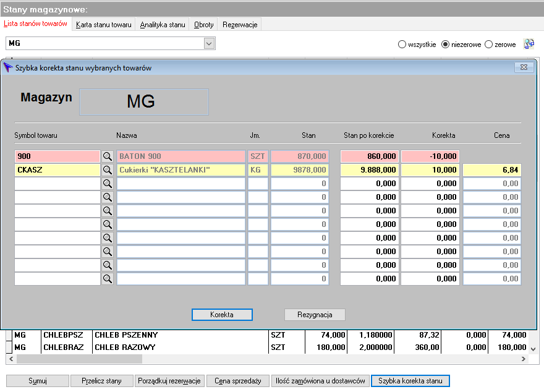Click the refresh icon beside zerowe option

coord(529,44)
